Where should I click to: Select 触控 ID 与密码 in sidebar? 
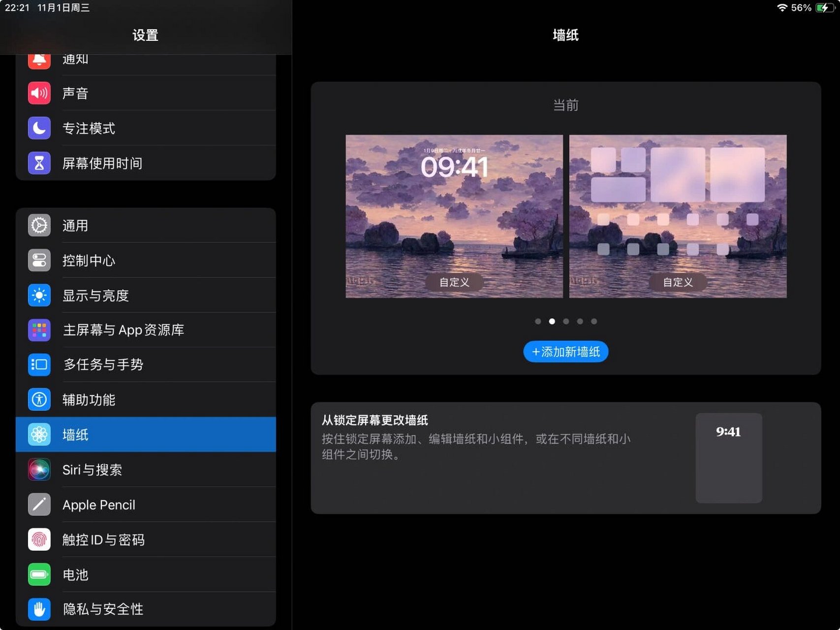(x=146, y=539)
